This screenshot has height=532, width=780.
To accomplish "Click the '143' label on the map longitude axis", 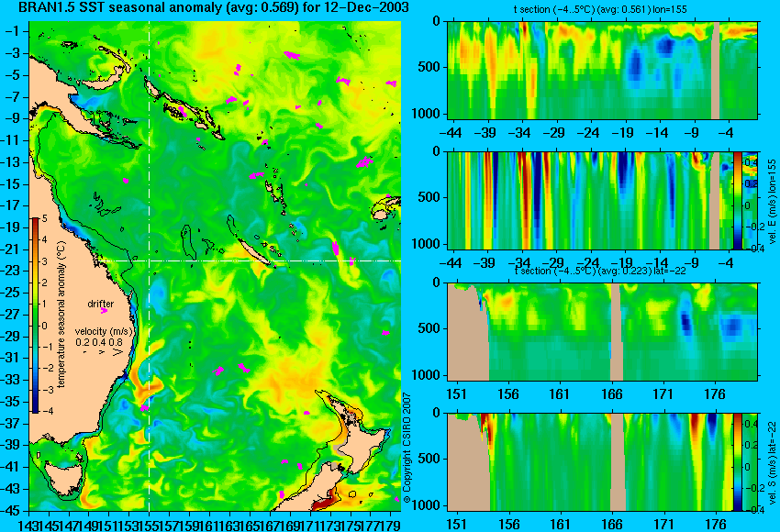I will [x=28, y=524].
